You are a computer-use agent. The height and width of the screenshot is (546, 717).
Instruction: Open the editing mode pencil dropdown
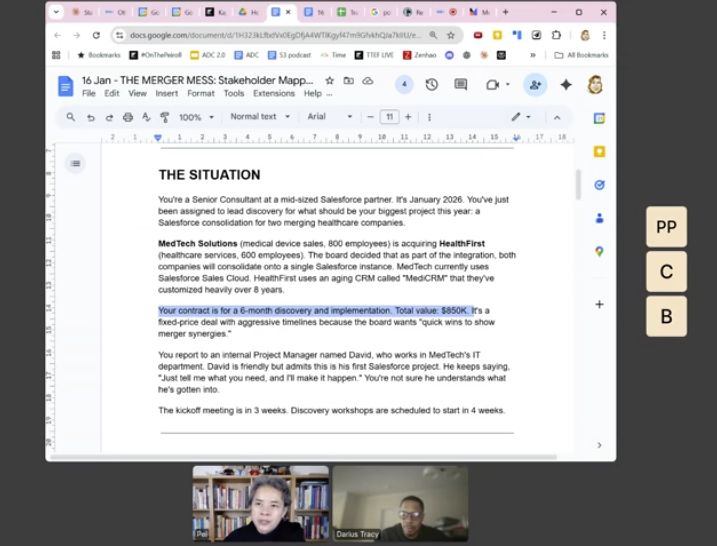coord(521,117)
